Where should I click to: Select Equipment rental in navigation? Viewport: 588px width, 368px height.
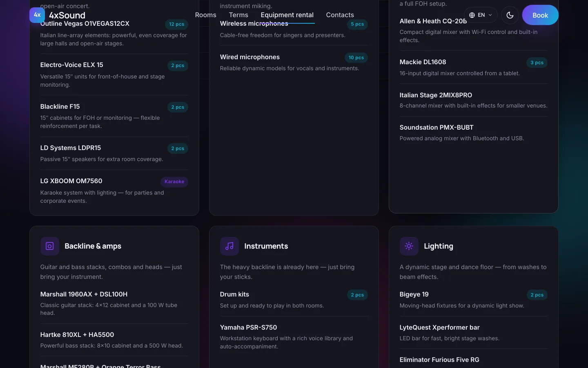287,15
